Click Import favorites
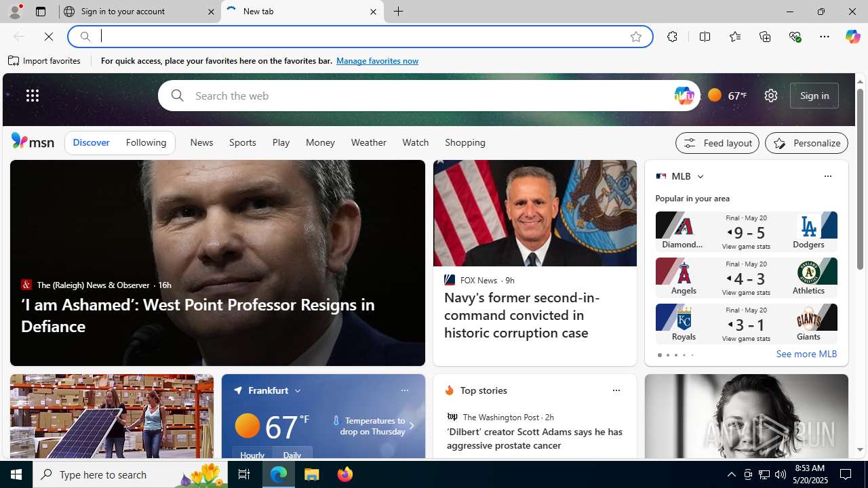The image size is (868, 488). click(45, 61)
